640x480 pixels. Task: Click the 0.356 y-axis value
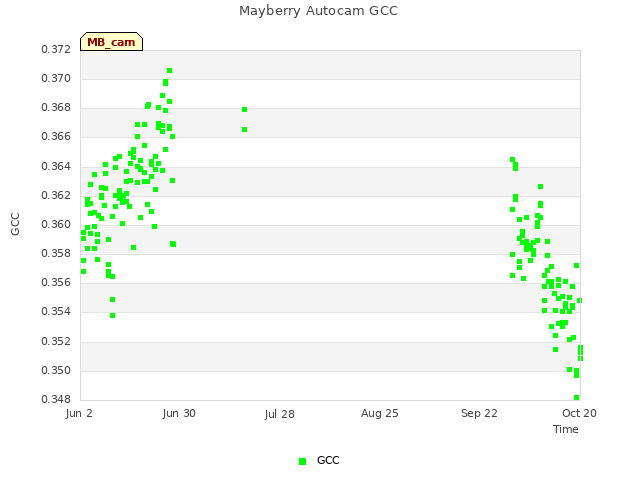point(56,282)
